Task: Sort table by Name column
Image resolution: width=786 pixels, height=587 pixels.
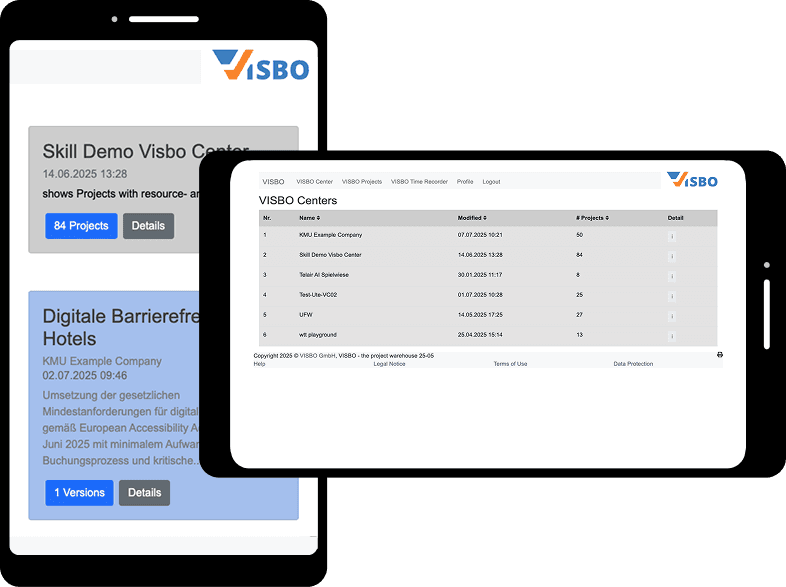Action: (308, 218)
